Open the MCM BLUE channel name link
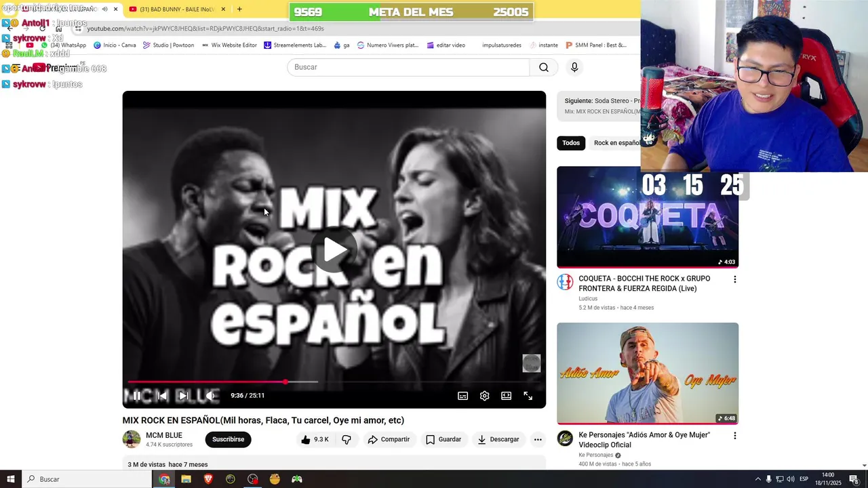Image resolution: width=868 pixels, height=488 pixels. [164, 435]
